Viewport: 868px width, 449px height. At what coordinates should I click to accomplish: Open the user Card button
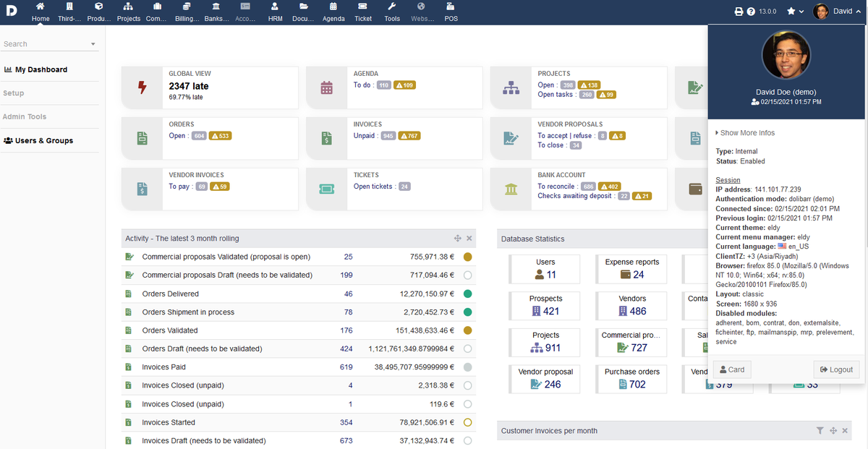tap(732, 369)
